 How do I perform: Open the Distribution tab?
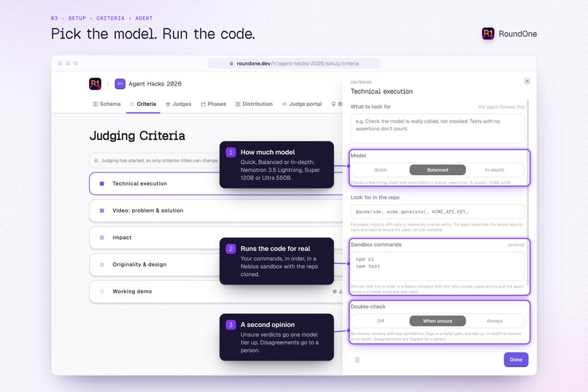(x=254, y=104)
